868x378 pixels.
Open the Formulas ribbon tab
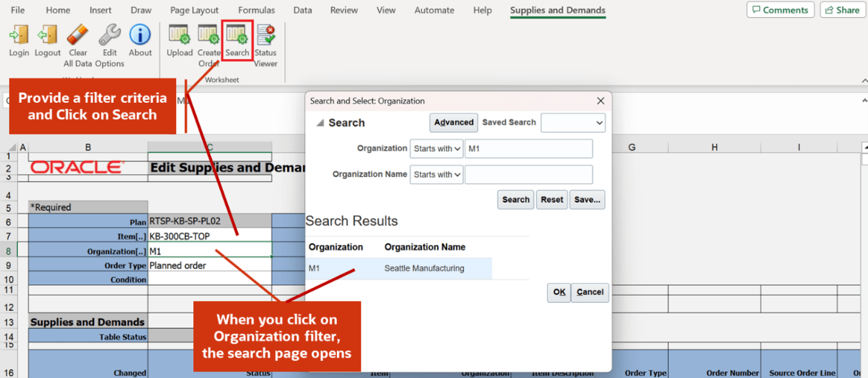coord(256,10)
